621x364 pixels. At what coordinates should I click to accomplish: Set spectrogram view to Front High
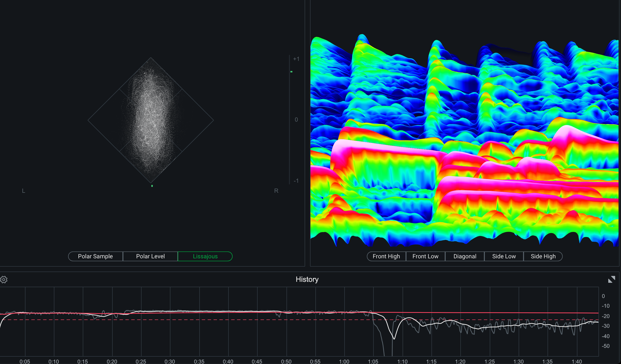386,256
